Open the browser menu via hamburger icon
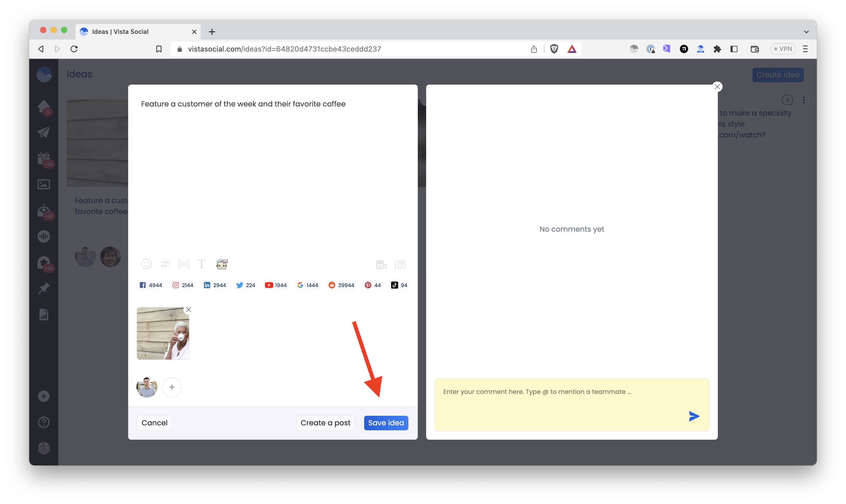This screenshot has height=504, width=846. coord(805,49)
